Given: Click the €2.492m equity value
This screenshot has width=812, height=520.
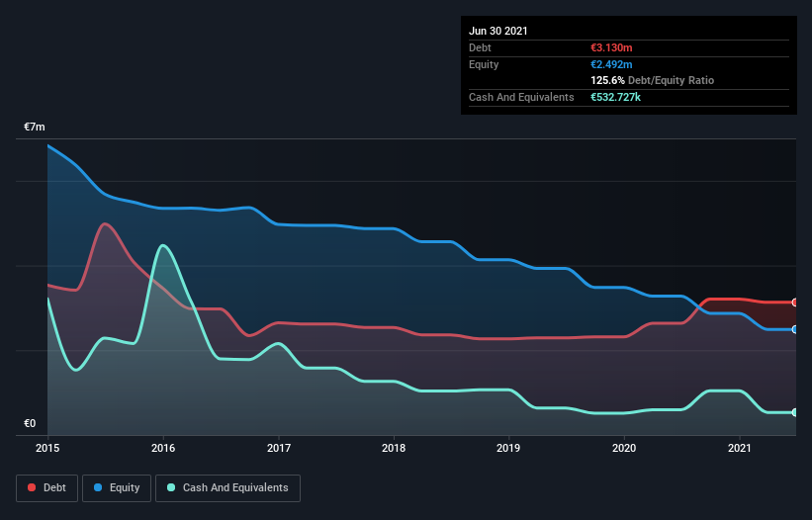Looking at the screenshot, I should (x=611, y=64).
